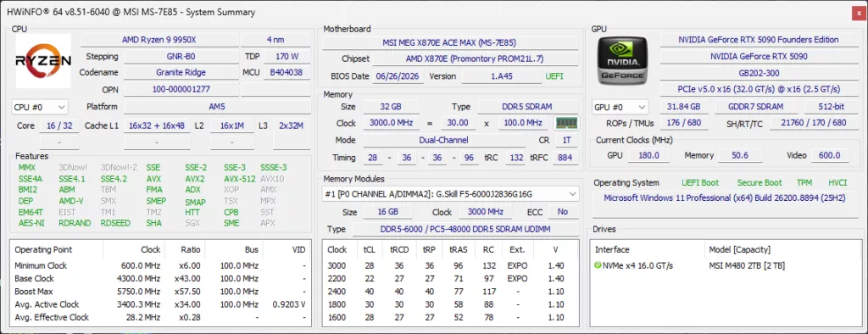Click the 2x32M L3 cache field

pyautogui.click(x=292, y=125)
